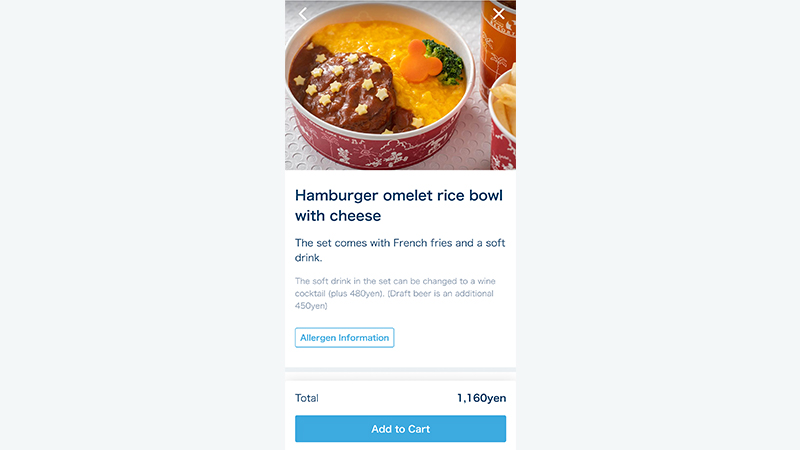Go back using the left chevron arrow

pyautogui.click(x=303, y=14)
